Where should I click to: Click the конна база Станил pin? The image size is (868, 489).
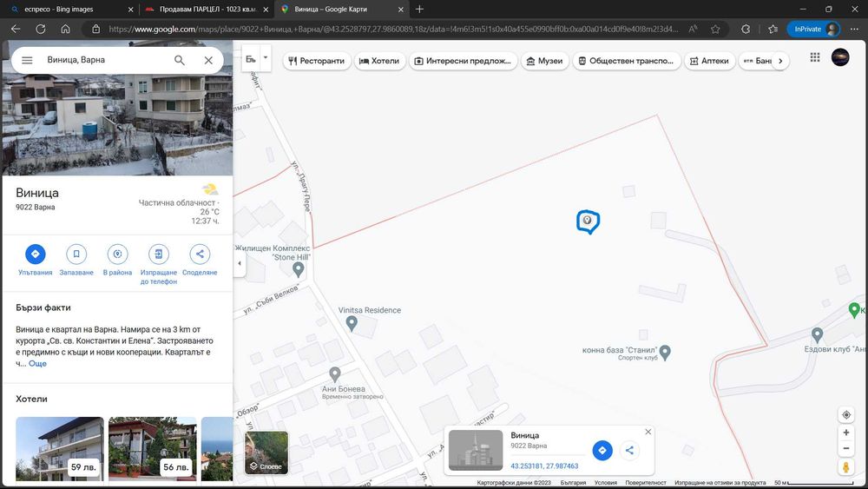(x=666, y=352)
